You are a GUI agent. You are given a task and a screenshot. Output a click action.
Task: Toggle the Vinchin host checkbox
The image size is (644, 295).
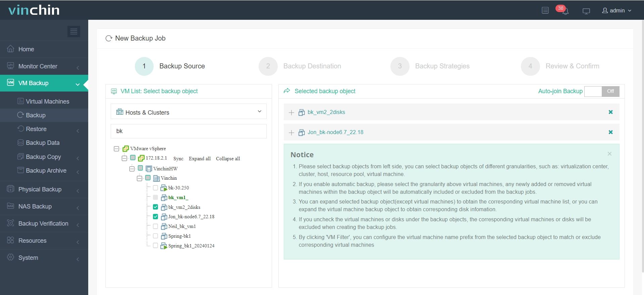point(148,178)
